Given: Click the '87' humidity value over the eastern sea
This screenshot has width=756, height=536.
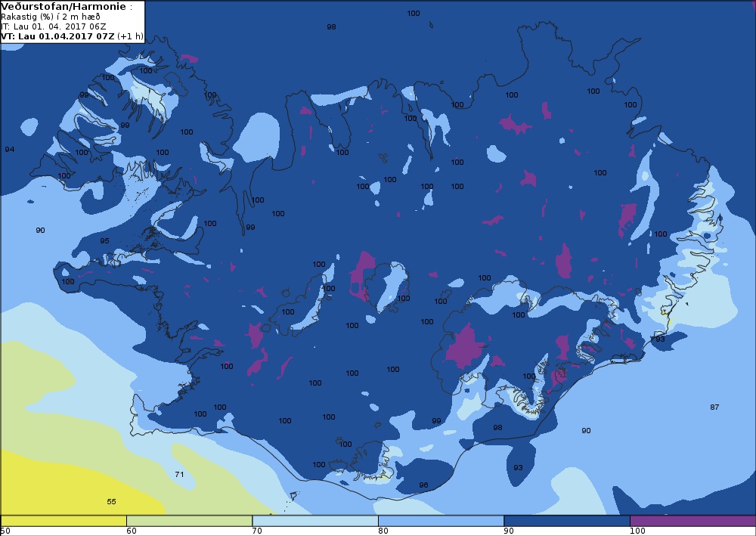Looking at the screenshot, I should click(x=714, y=407).
